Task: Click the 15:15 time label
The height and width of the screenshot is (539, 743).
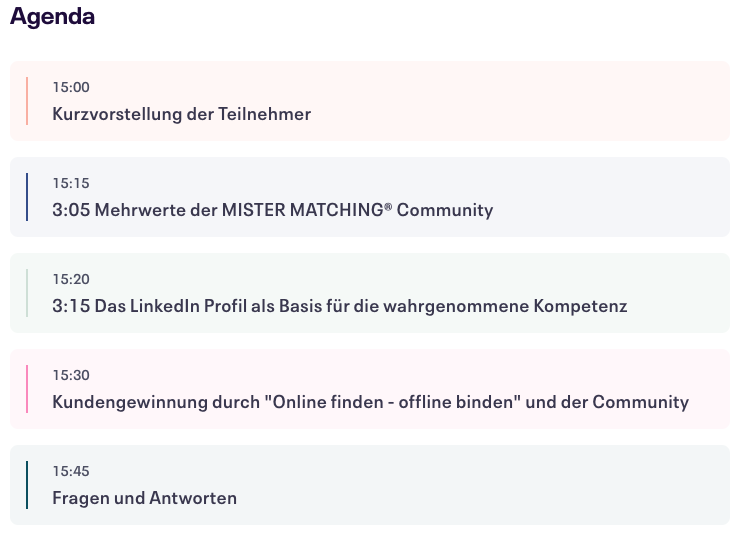Action: [71, 183]
